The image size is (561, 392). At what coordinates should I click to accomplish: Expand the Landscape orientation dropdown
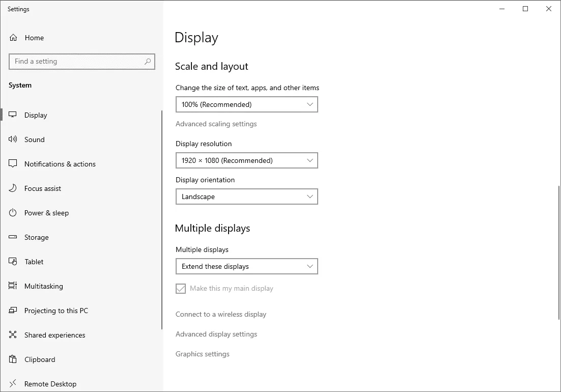(x=246, y=197)
